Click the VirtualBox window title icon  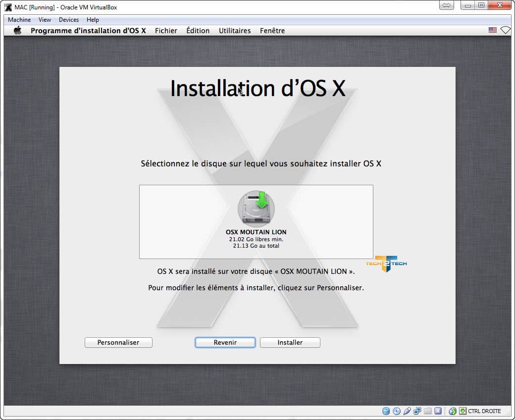pyautogui.click(x=8, y=7)
